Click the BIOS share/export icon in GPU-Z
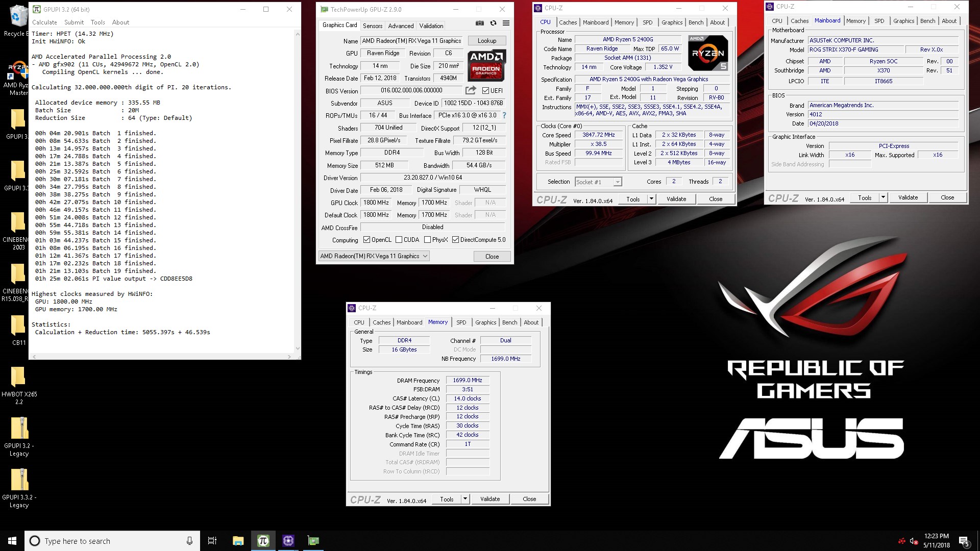980x551 pixels. point(471,90)
